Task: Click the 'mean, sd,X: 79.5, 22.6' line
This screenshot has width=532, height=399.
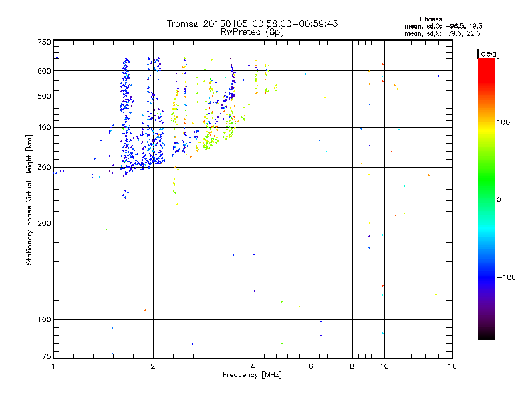Action: click(442, 33)
